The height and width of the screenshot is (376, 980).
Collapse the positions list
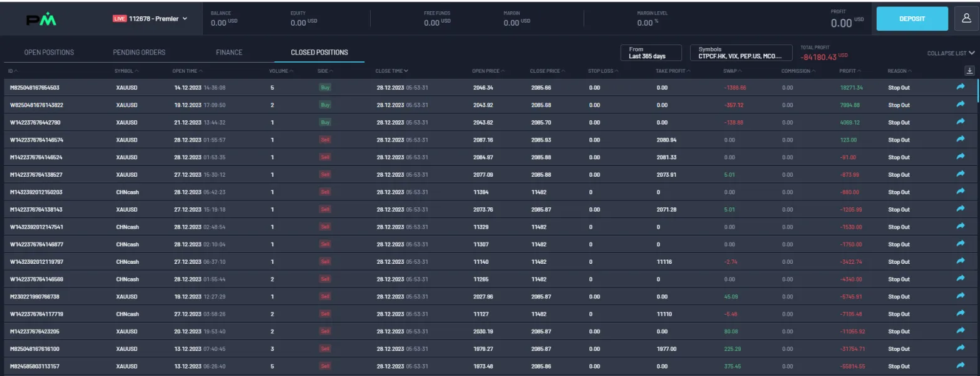[951, 53]
